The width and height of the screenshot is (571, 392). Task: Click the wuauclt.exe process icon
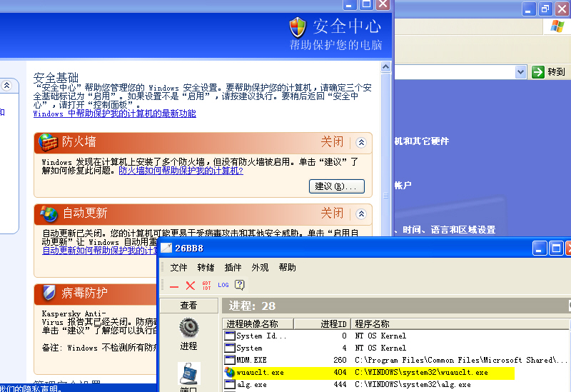[230, 372]
